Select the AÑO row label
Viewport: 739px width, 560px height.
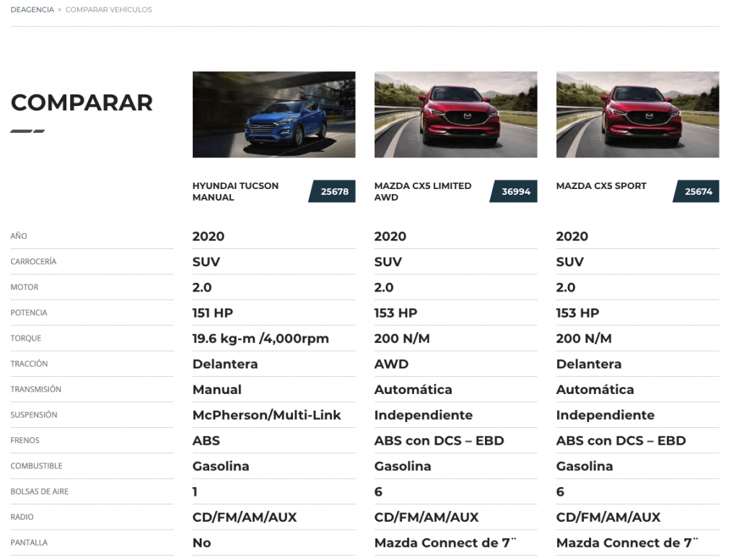tap(19, 236)
